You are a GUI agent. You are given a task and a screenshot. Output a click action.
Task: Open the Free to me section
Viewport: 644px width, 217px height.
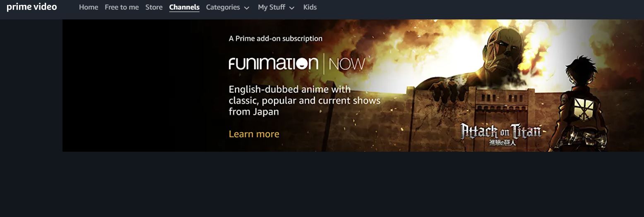click(x=122, y=7)
